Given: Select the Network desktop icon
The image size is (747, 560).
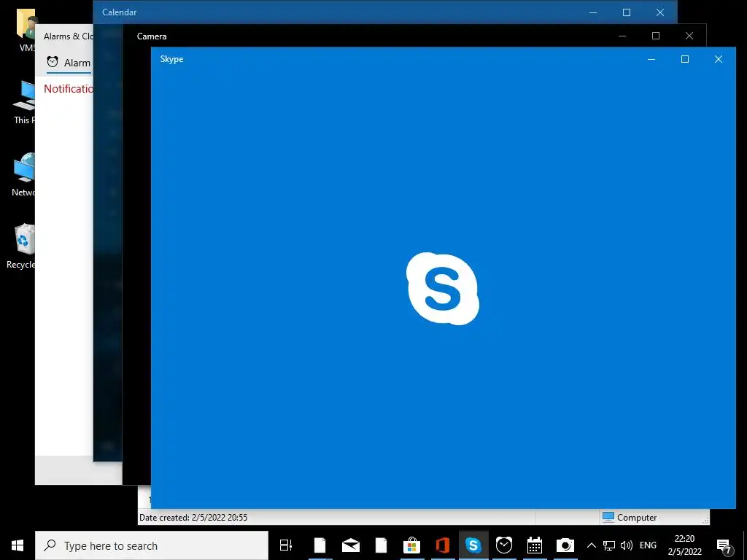Looking at the screenshot, I should click(x=23, y=174).
